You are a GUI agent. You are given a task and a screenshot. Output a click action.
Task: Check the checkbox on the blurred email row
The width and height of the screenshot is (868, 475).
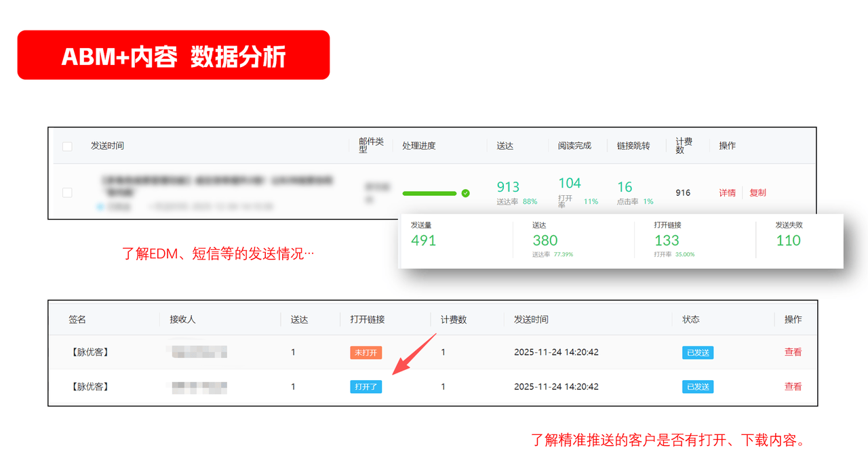(67, 192)
